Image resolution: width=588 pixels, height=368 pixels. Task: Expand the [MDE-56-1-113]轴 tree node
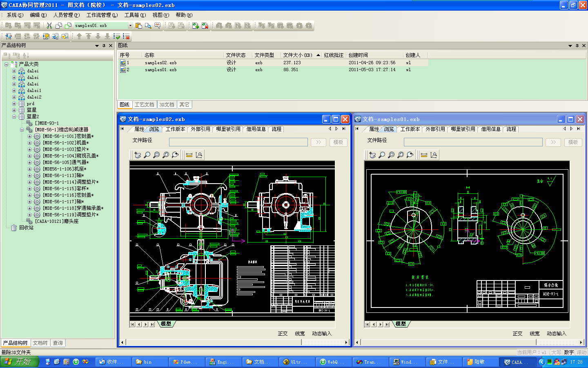click(x=29, y=175)
